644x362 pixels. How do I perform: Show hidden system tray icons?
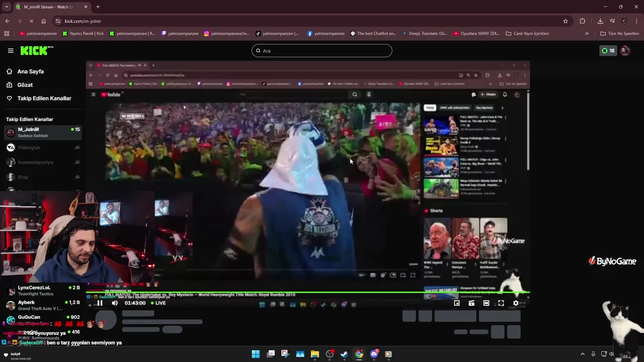pos(583,354)
